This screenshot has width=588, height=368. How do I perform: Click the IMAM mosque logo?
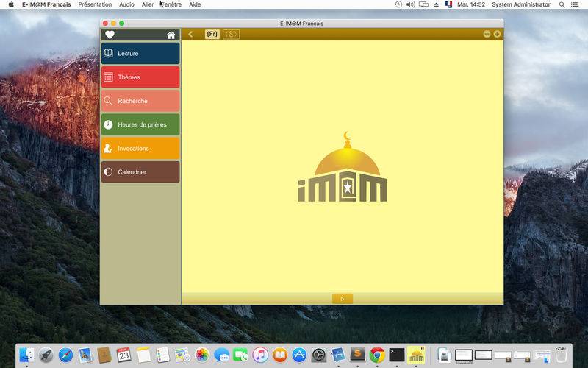tap(343, 167)
